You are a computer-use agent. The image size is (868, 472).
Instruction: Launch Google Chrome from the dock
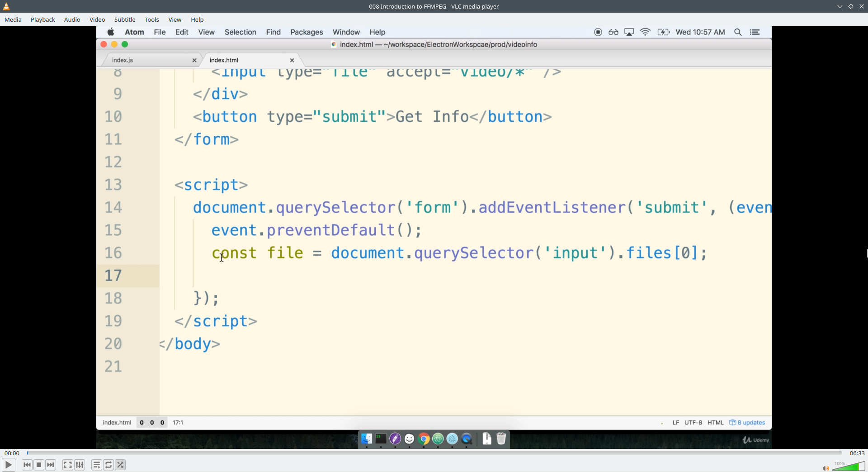[x=424, y=439]
